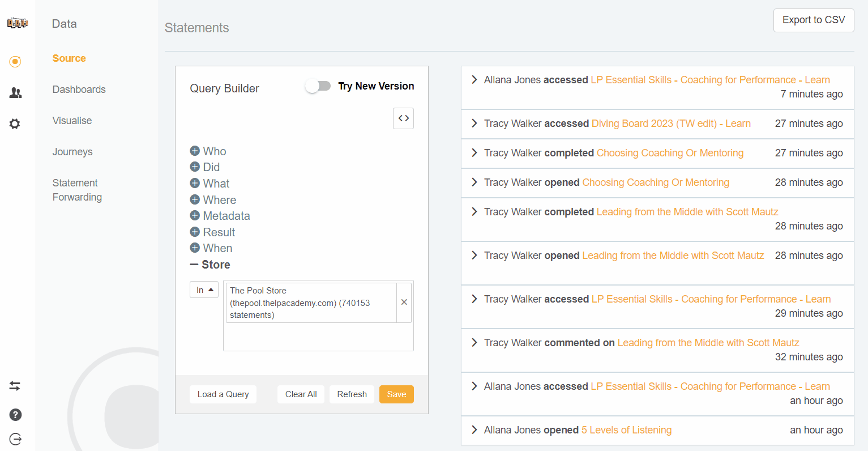Open the In condition dropdown
Screen dimensions: 868x451
(204, 290)
